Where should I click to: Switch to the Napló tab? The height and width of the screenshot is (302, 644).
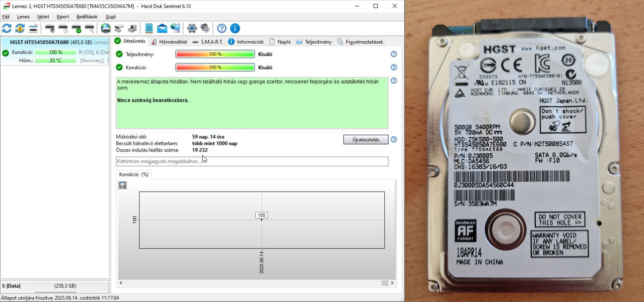click(280, 42)
